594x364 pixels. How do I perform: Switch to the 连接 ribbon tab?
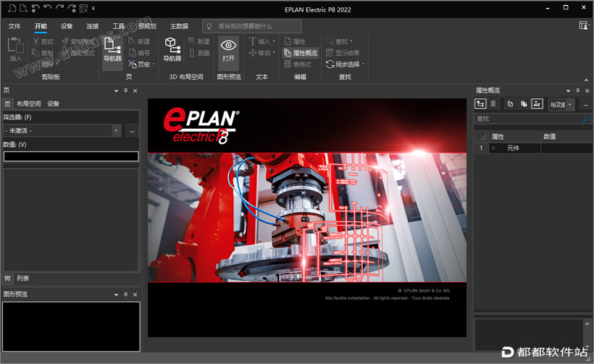click(x=93, y=26)
